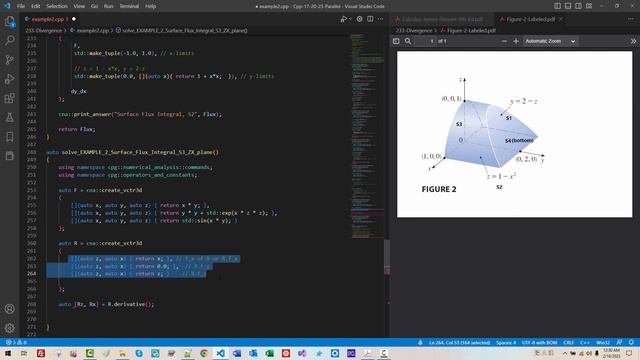Open the Go menu
The width and height of the screenshot is (640, 360).
point(94,6)
